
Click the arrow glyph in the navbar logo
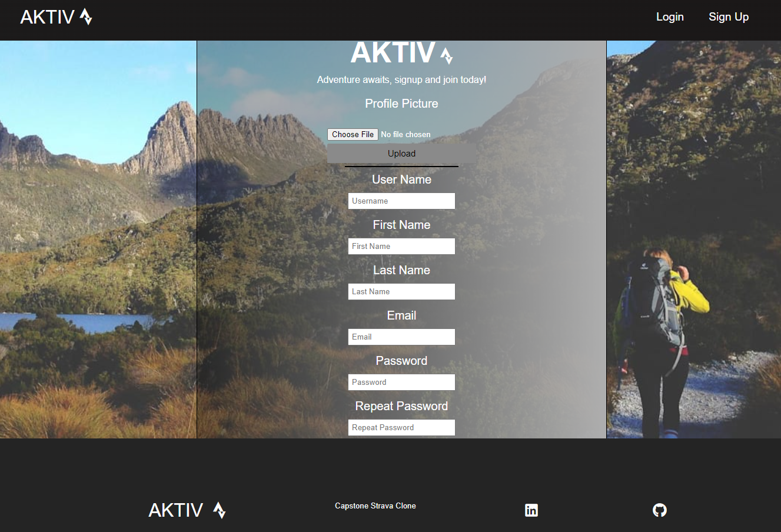tap(87, 16)
